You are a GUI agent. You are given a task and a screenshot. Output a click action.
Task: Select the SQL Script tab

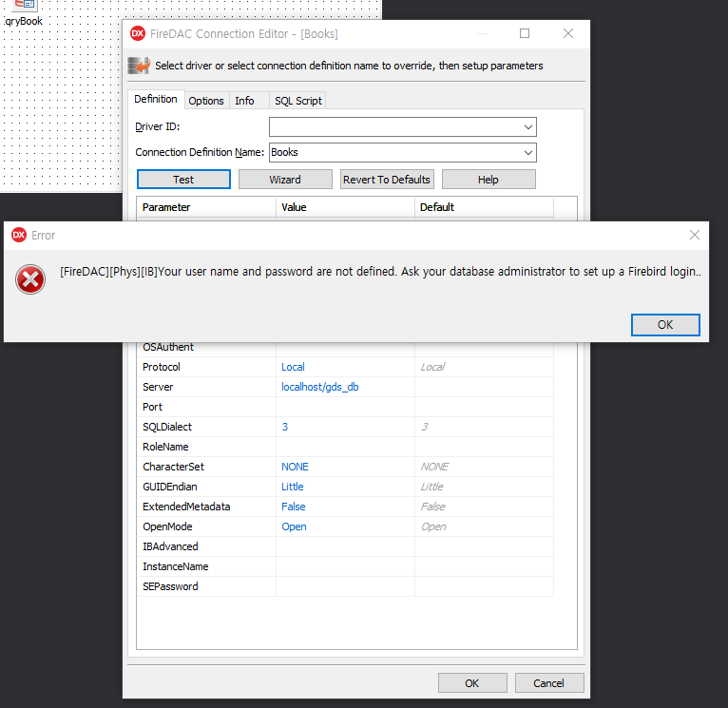pos(297,101)
